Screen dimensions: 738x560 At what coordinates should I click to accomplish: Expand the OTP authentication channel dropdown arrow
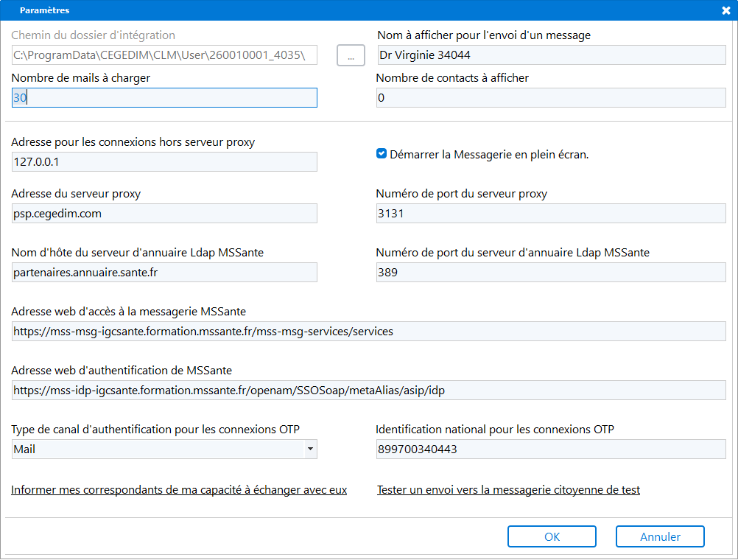[309, 449]
